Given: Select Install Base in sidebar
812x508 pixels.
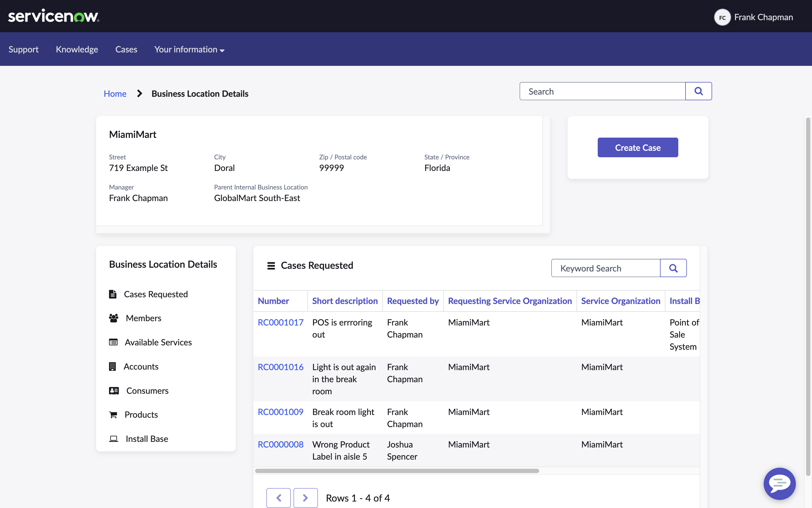Looking at the screenshot, I should [147, 439].
